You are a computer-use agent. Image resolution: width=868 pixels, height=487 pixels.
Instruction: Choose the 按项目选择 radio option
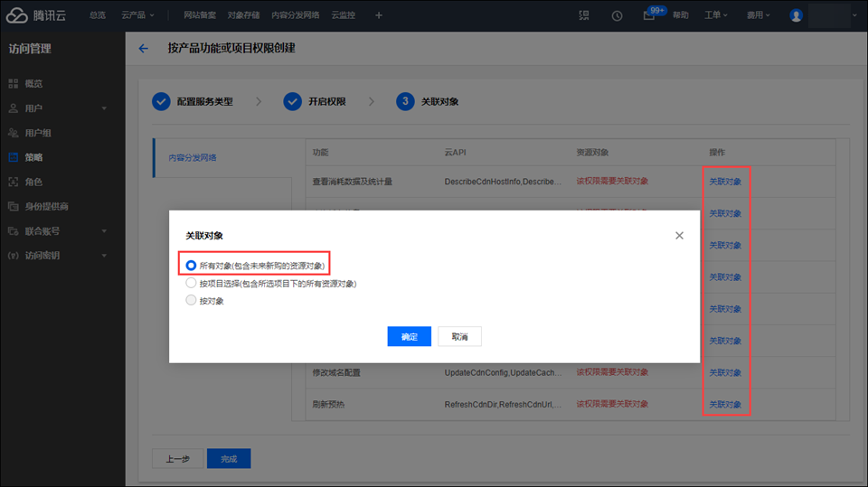coord(191,283)
